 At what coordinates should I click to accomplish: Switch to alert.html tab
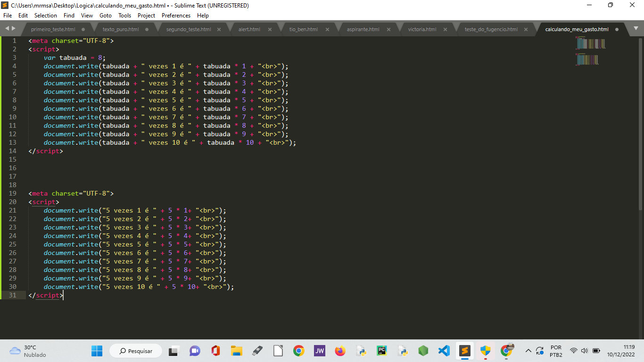[x=249, y=29]
